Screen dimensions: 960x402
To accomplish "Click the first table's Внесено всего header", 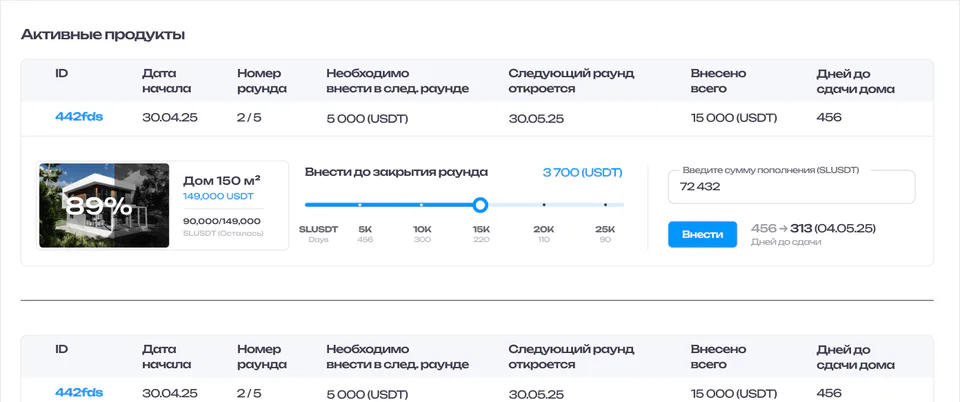I will pos(718,81).
